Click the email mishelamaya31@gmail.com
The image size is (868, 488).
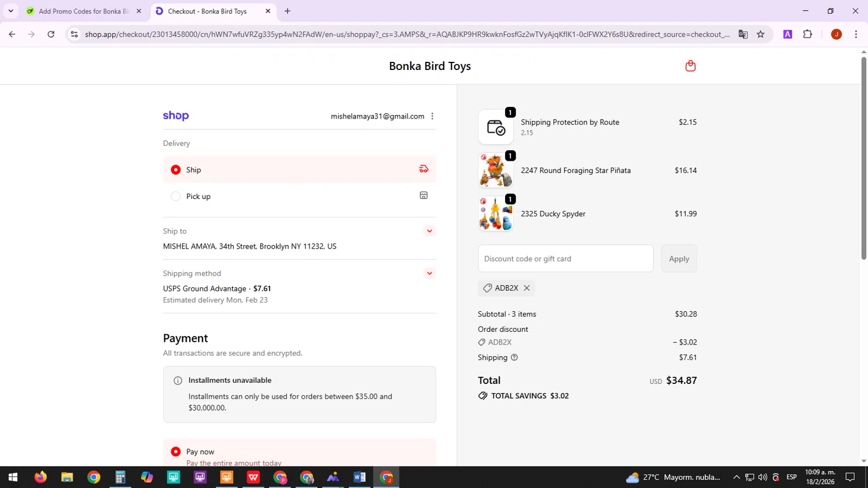[377, 116]
